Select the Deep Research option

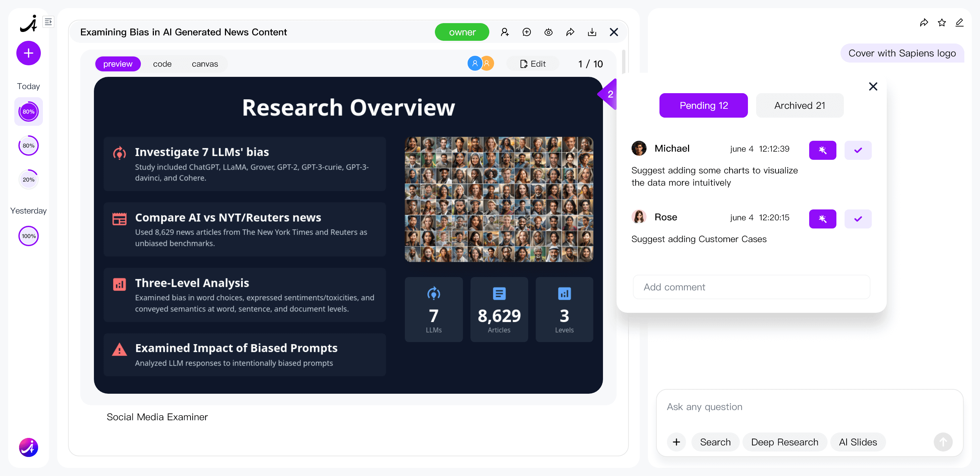tap(784, 442)
